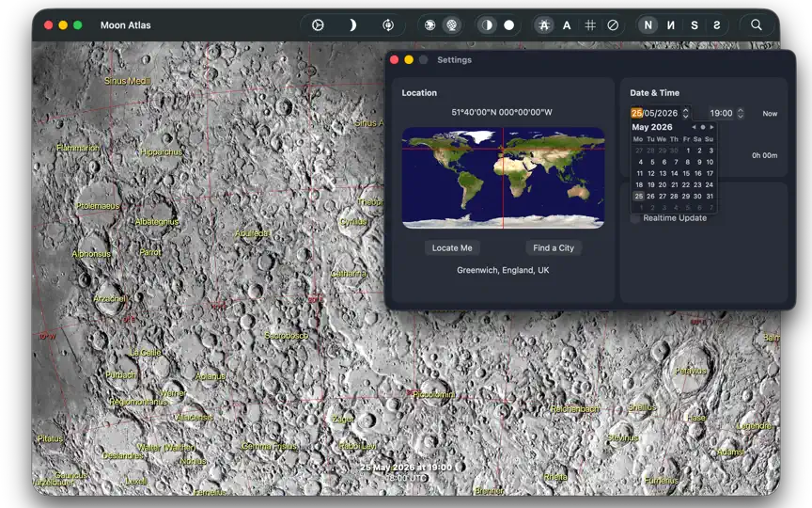Select day 10 in the calendar

710,162
